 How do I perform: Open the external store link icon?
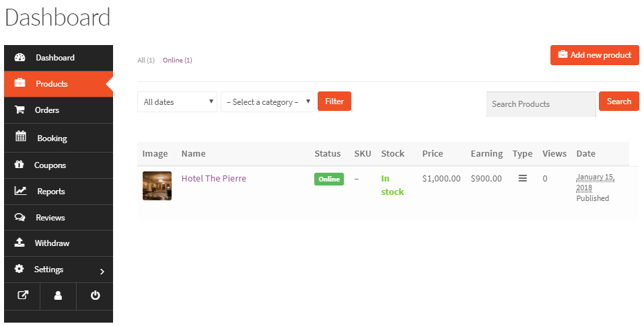(x=22, y=295)
